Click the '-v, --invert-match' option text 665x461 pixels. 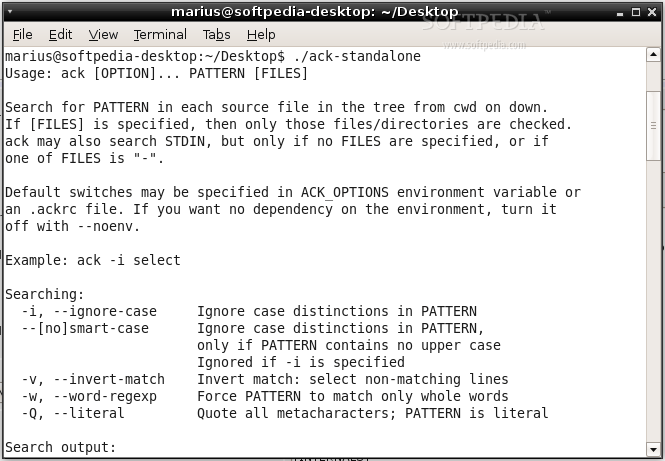93,379
